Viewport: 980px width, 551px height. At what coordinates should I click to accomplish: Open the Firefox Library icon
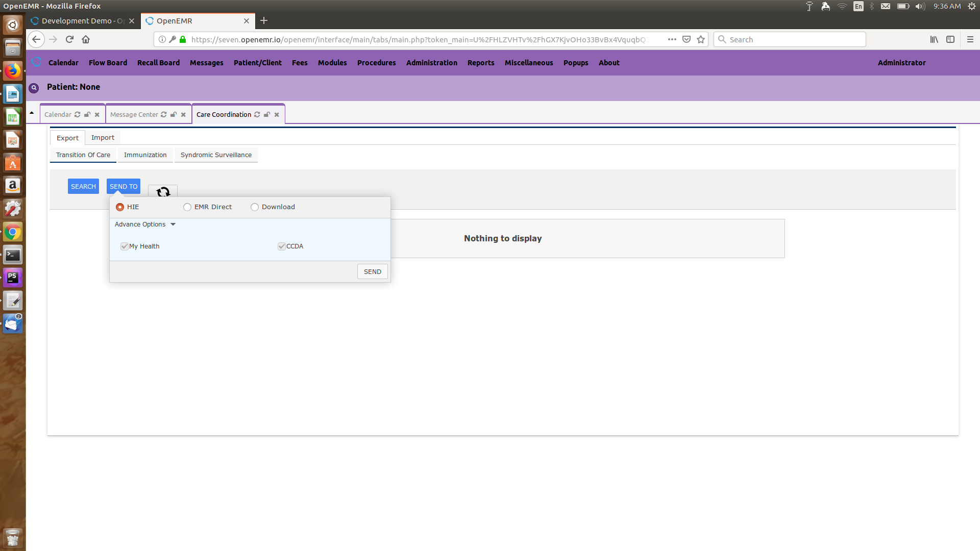coord(934,39)
